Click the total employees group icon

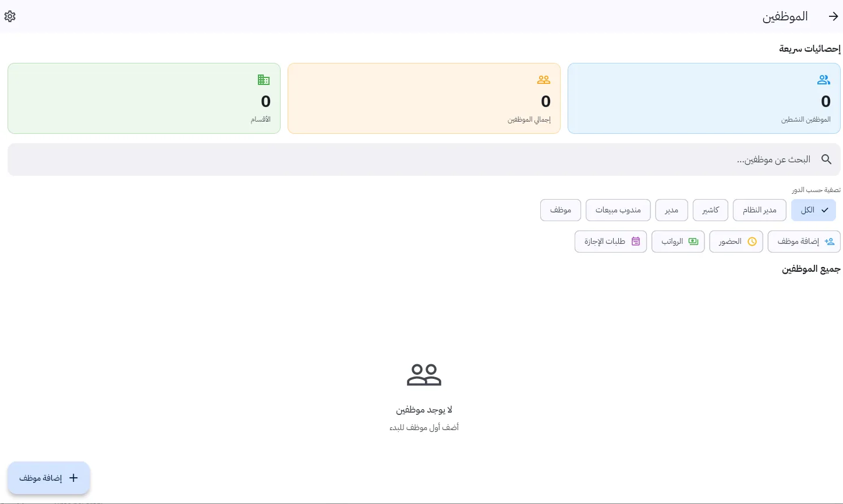click(x=544, y=80)
